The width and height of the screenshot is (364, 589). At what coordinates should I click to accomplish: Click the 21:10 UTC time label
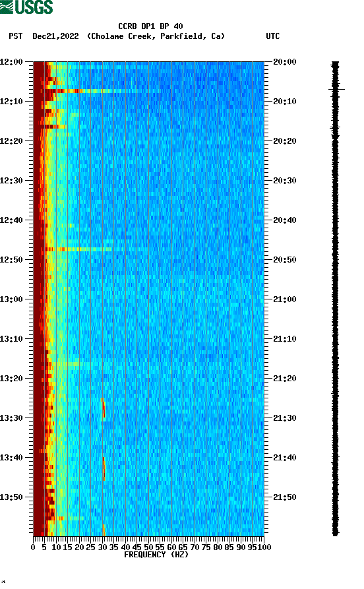[x=285, y=339]
